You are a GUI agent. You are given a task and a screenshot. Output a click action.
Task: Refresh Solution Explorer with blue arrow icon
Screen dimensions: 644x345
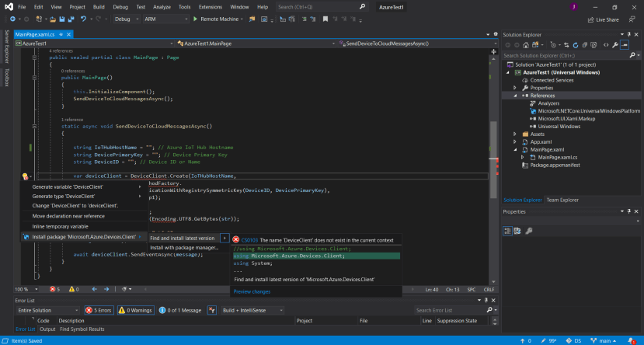coord(576,45)
